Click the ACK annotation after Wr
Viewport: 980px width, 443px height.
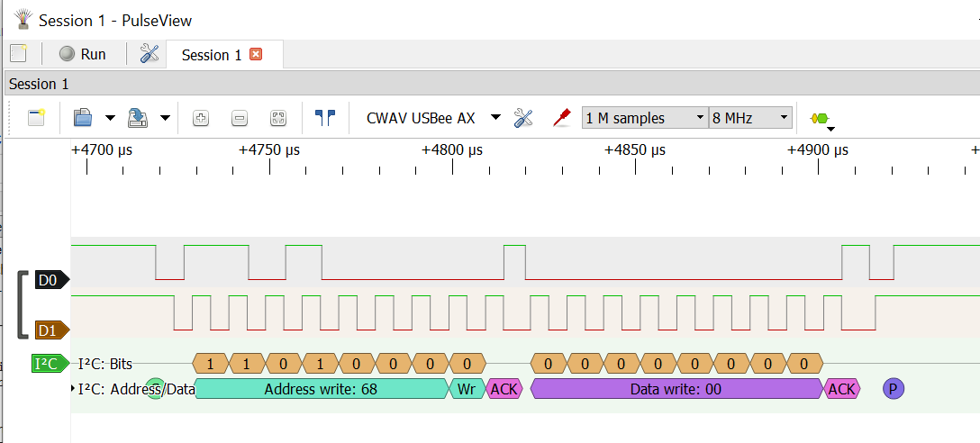tap(504, 389)
